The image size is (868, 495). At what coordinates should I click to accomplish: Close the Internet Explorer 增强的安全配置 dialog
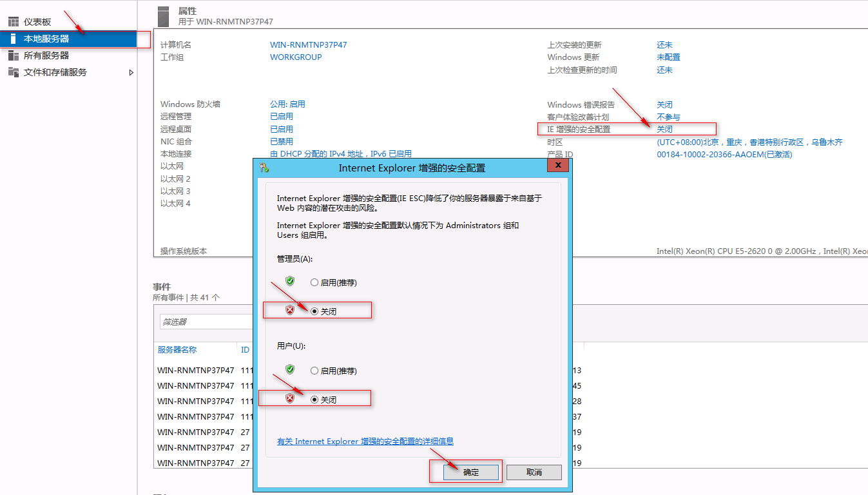click(x=558, y=166)
